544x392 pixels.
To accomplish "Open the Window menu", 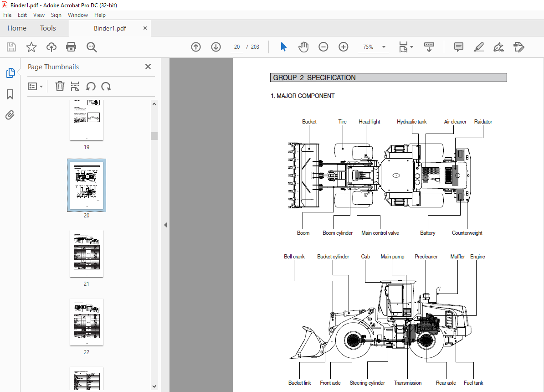I will click(78, 15).
